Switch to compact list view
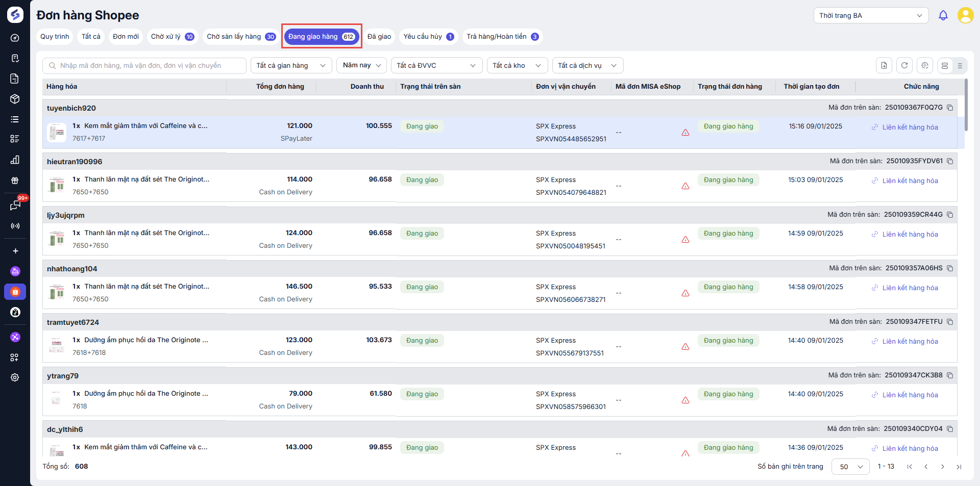Image resolution: width=980 pixels, height=486 pixels. point(960,66)
